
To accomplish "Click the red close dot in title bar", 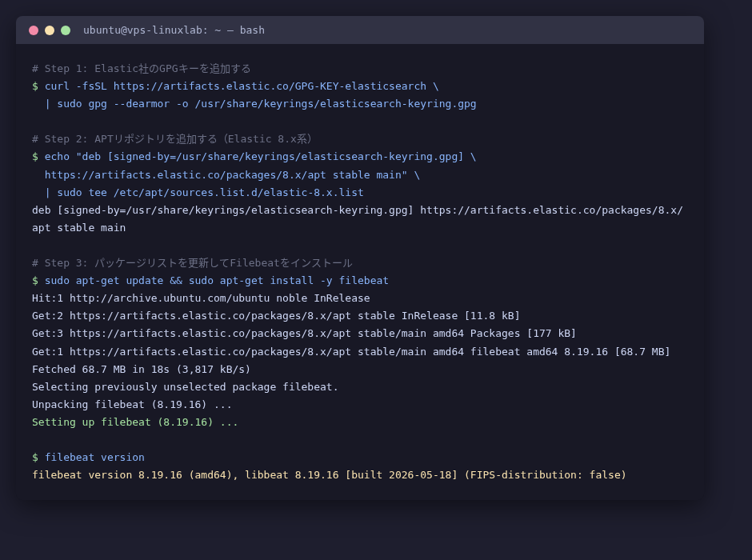I will [34, 30].
